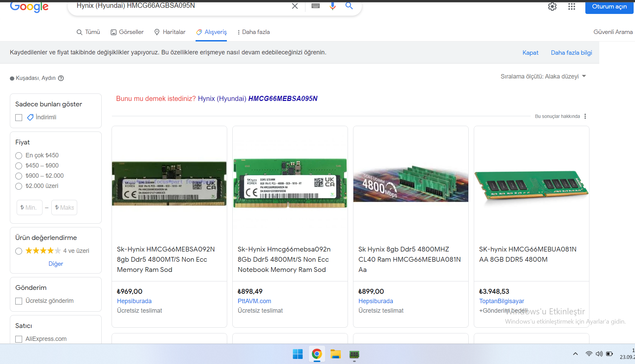Open the PttAVM Sk-Hynix RAM product image
Image resolution: width=635 pixels, height=364 pixels.
290,183
